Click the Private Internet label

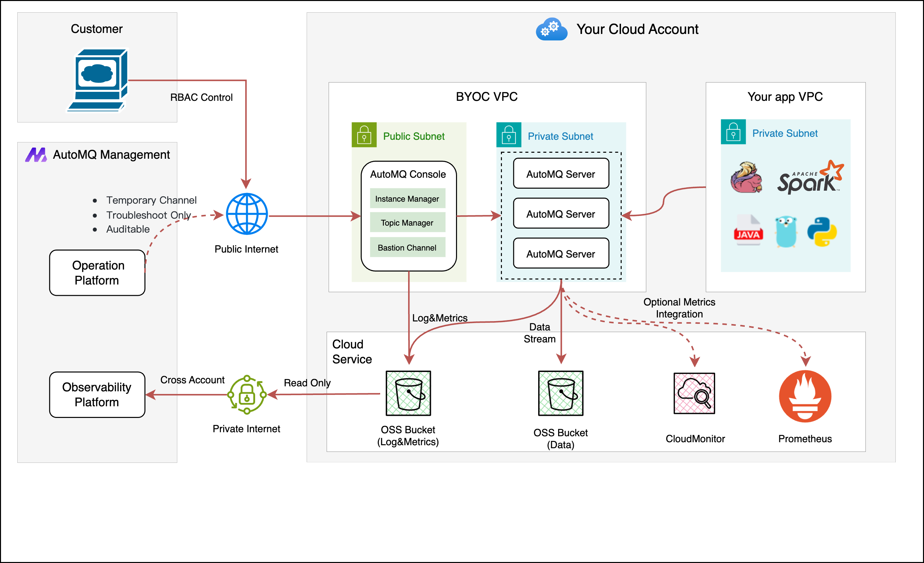point(246,429)
